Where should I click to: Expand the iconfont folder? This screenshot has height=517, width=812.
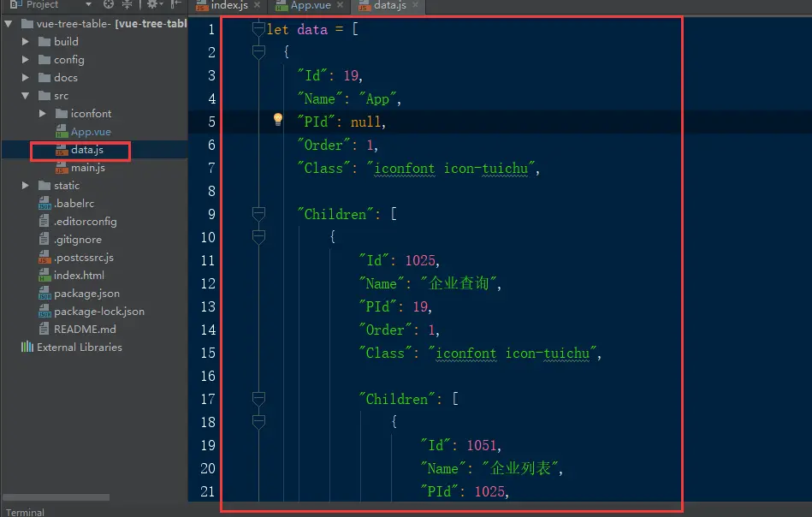tap(43, 114)
